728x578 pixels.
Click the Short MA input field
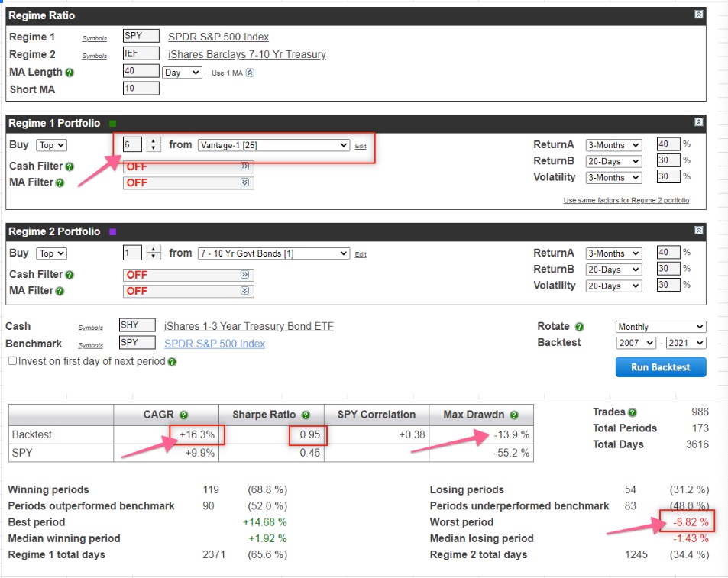point(141,89)
